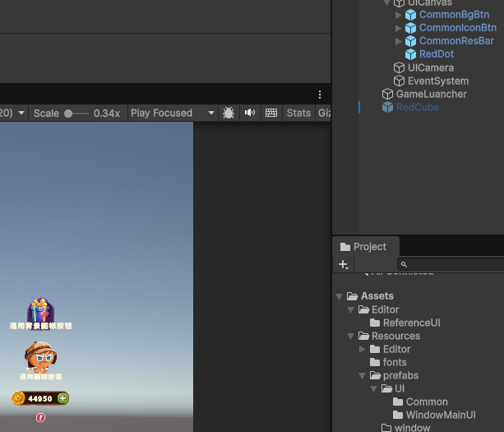Screen dimensions: 504x432
Task: Click the 0.34x scale value
Action: point(107,114)
